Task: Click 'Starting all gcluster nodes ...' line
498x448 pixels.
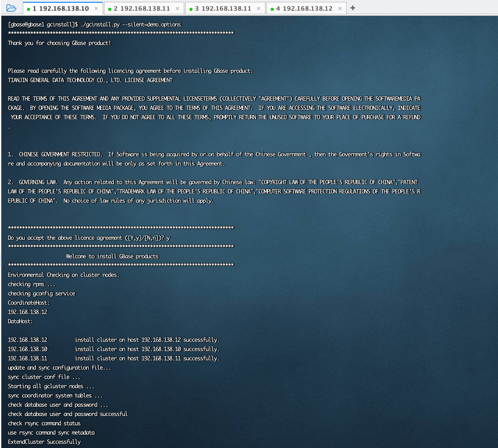Action: pos(51,386)
